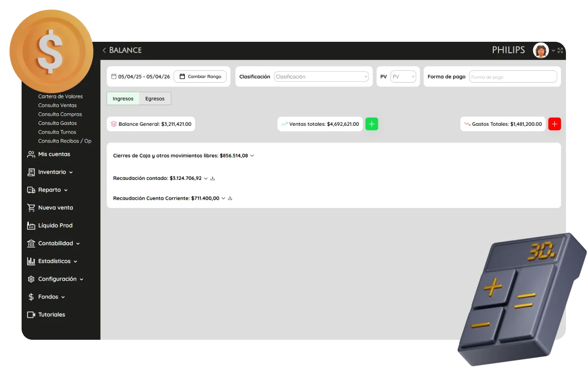Screen dimensions: 588x382
Task: Select the Ingresos tab
Action: coord(123,99)
